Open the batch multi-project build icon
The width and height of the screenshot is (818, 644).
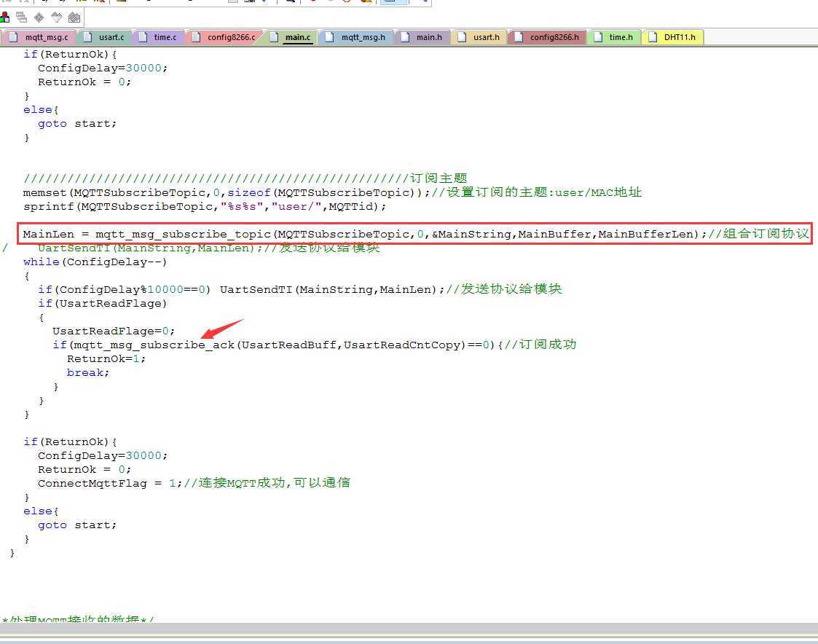(x=21, y=17)
